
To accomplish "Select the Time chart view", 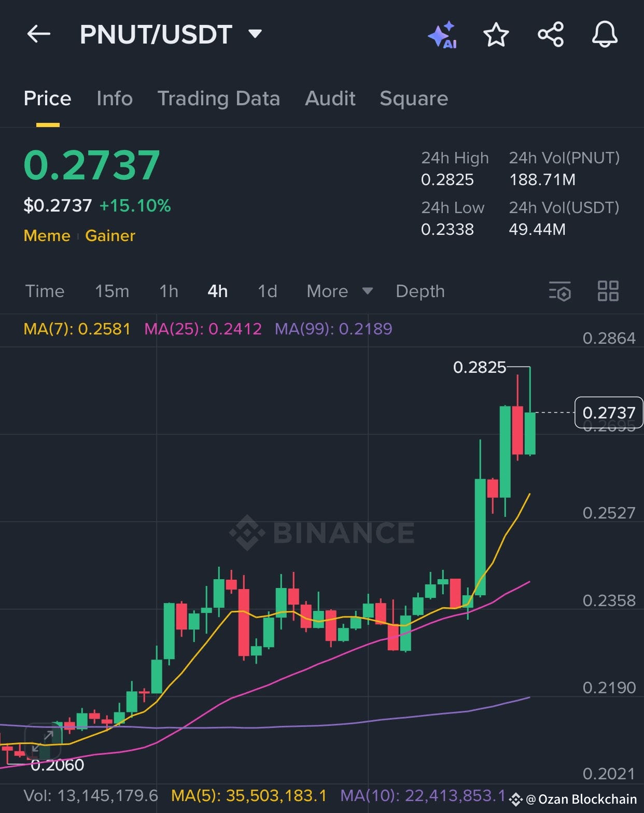I will click(45, 291).
